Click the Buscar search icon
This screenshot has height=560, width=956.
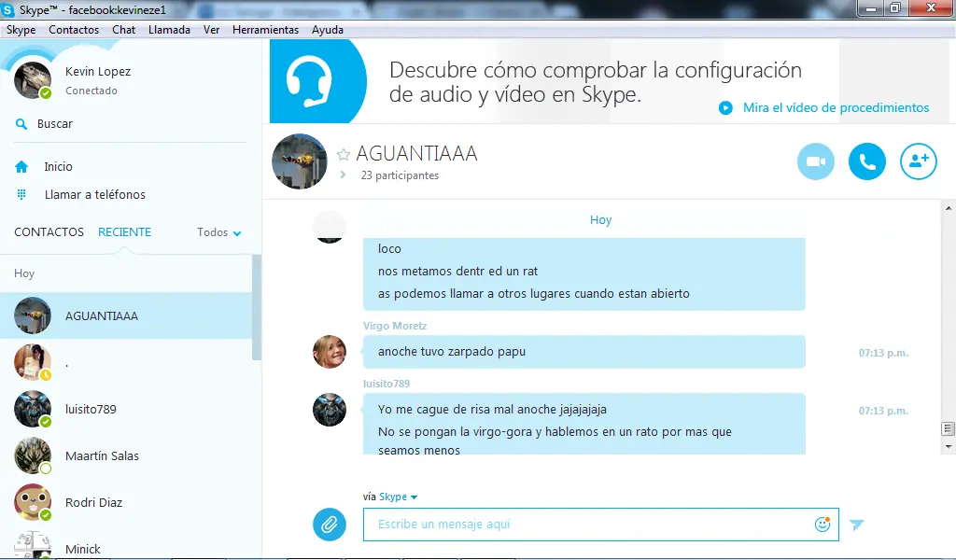coord(21,124)
